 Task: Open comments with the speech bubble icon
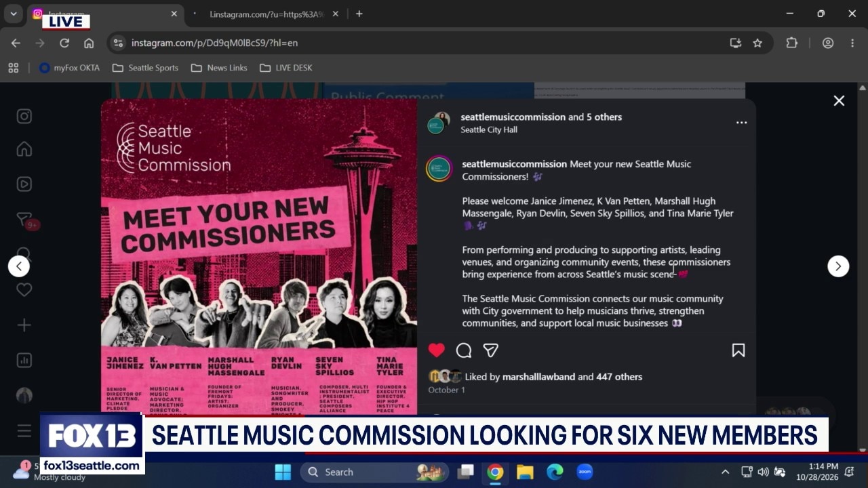464,350
